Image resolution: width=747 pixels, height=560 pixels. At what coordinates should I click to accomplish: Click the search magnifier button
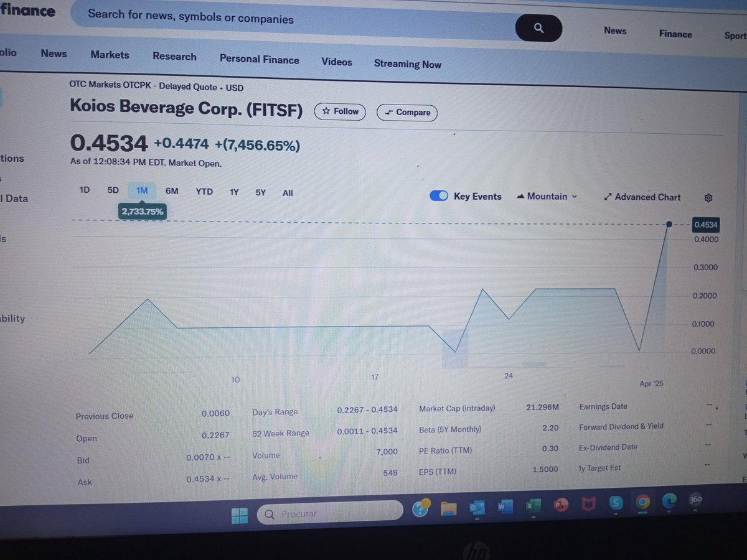tap(539, 28)
